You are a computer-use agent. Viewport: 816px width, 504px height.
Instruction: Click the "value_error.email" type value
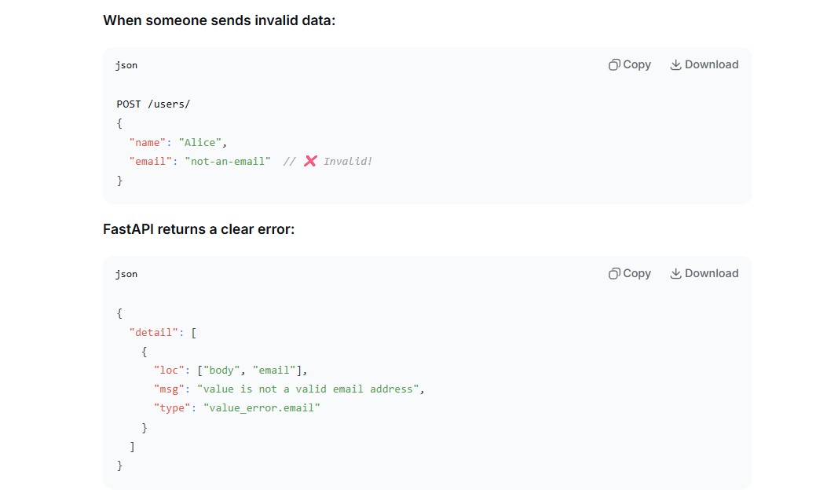262,407
